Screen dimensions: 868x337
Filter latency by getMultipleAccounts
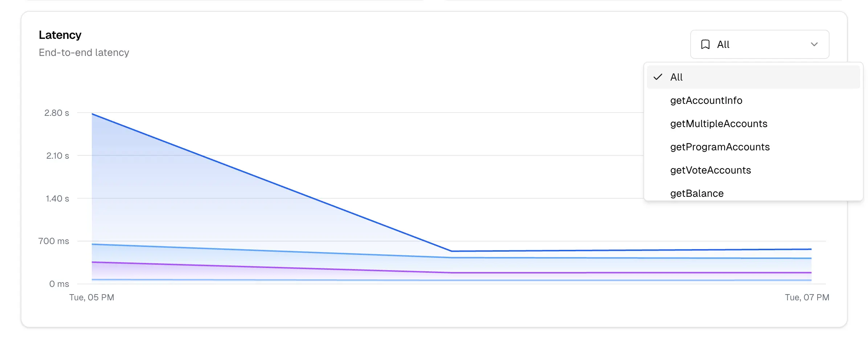(718, 123)
